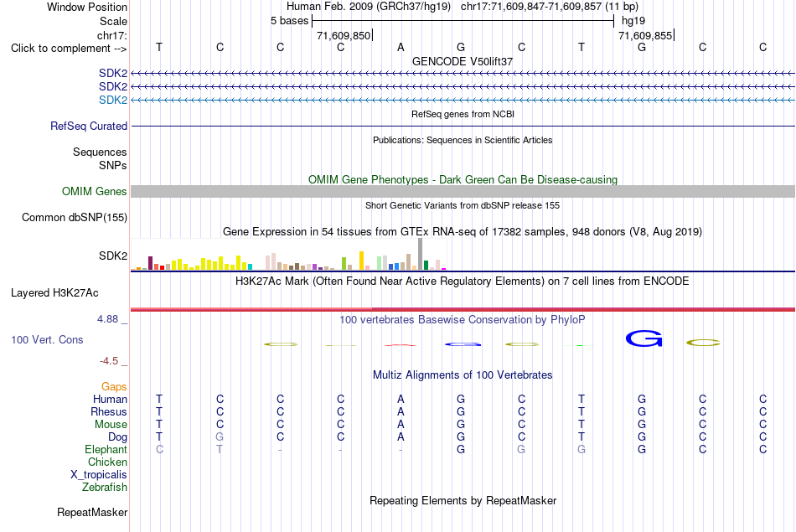
Task: Click the light-blue SDK2 transcript arrow line
Action: [x=463, y=100]
